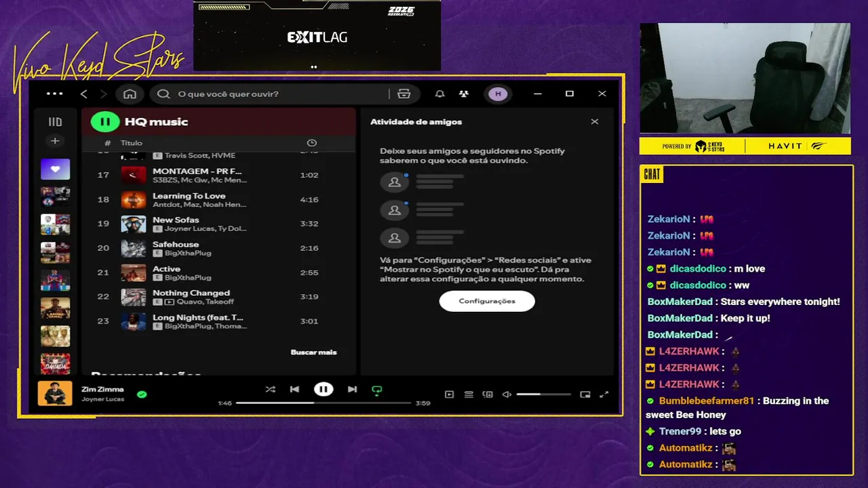The image size is (868, 488).
Task: Click username Bumblebeefarmer81 in chat
Action: click(706, 401)
